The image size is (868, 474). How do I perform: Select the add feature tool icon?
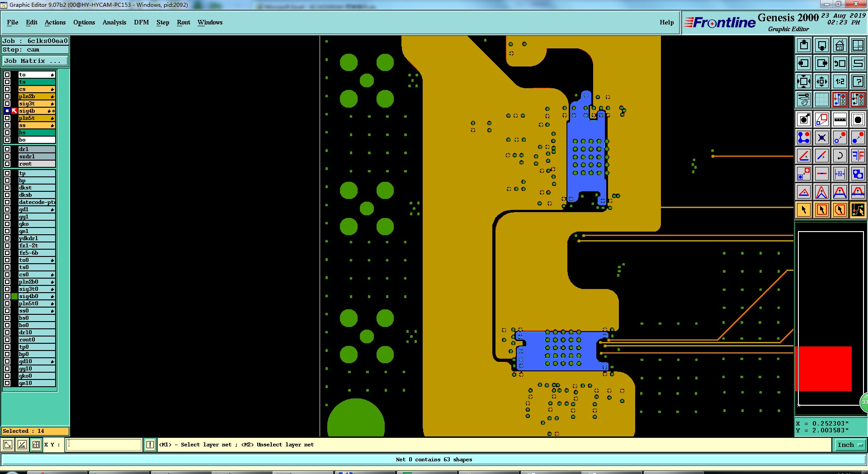coord(804,119)
